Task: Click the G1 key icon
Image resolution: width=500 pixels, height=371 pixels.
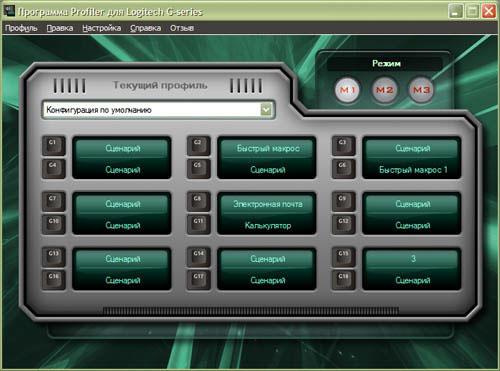Action: pyautogui.click(x=53, y=145)
